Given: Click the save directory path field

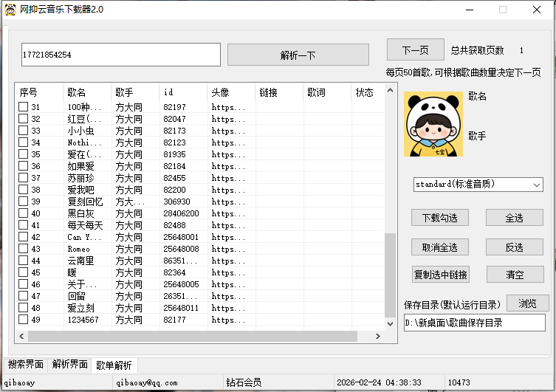Looking at the screenshot, I should (x=475, y=323).
